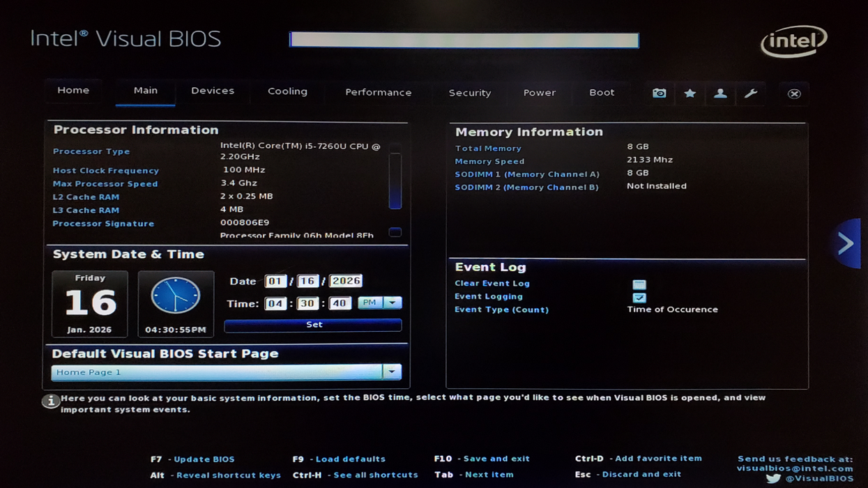
Task: Open the Boot tab
Action: click(602, 93)
